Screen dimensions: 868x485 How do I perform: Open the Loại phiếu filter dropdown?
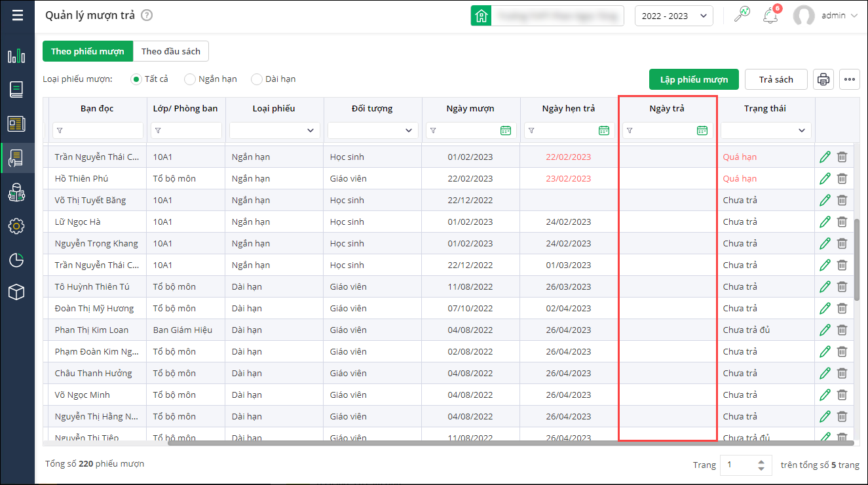(x=274, y=130)
